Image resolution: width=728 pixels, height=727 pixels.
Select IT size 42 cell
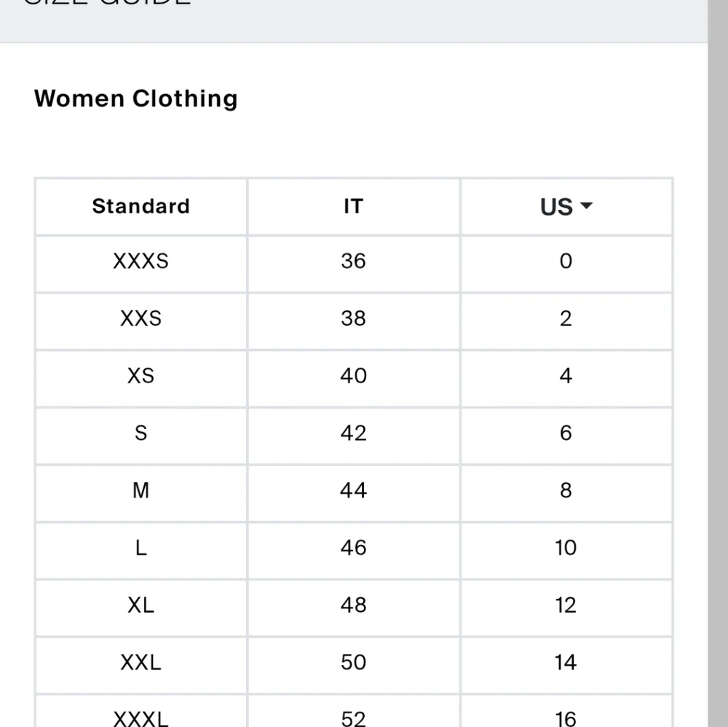353,433
